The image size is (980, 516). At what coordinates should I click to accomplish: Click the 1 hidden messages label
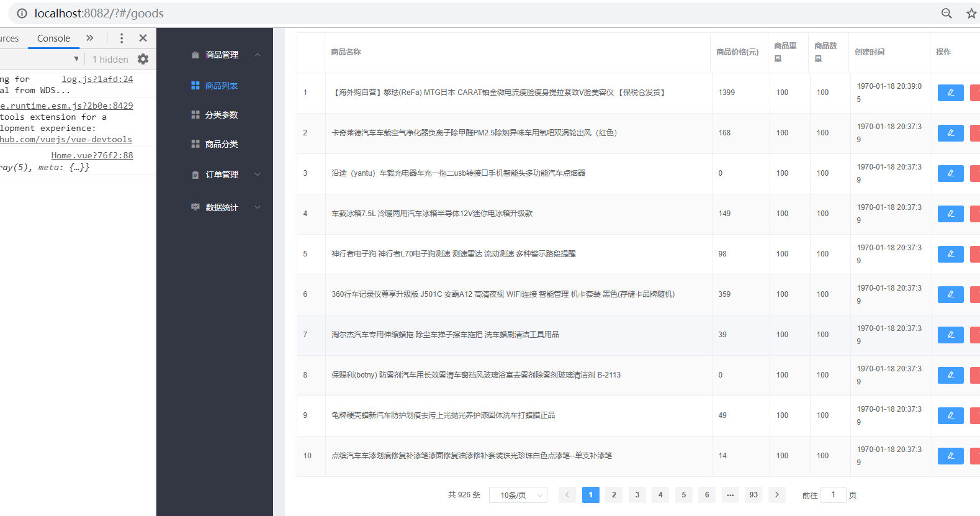(x=110, y=60)
